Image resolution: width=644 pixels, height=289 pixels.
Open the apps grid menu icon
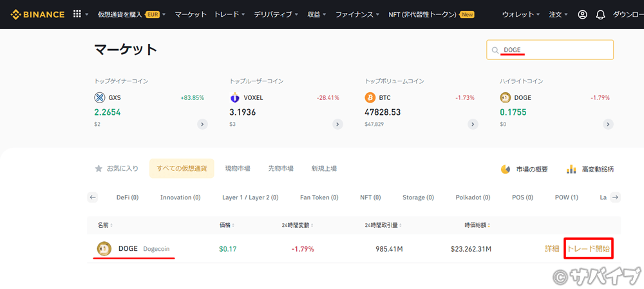tap(77, 14)
